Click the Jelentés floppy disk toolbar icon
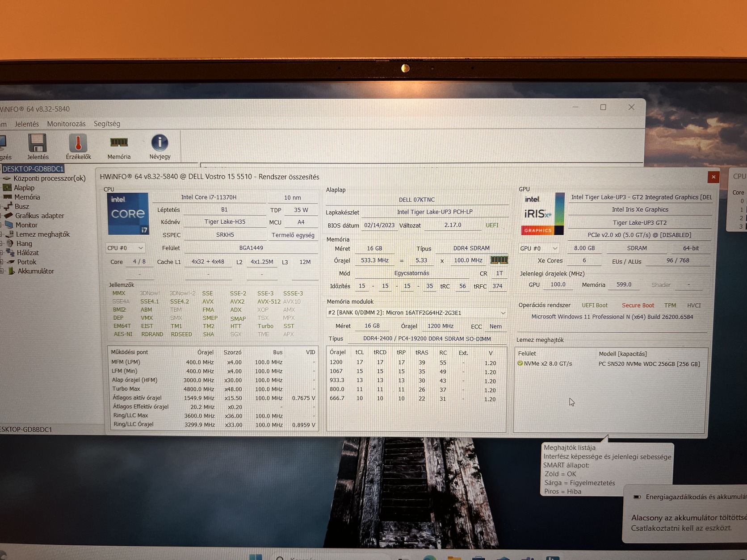Viewport: 747px width, 560px height. coord(38,143)
